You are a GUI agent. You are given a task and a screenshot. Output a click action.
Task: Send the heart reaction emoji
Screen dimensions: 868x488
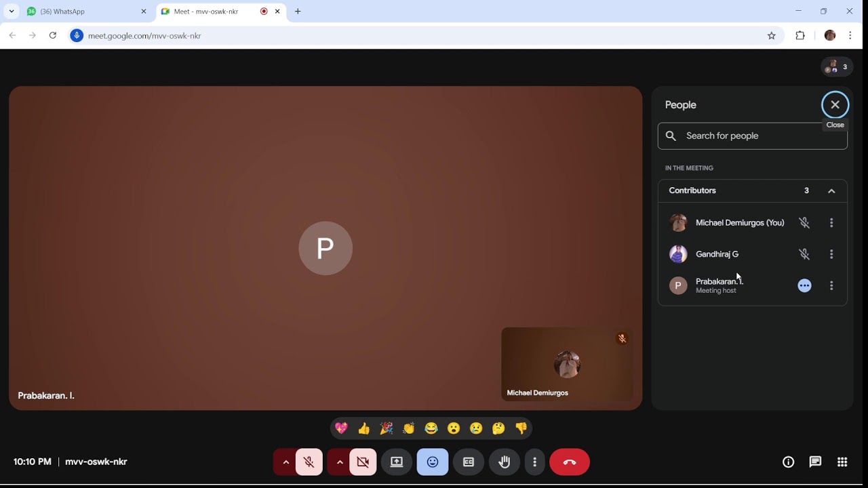coord(342,428)
